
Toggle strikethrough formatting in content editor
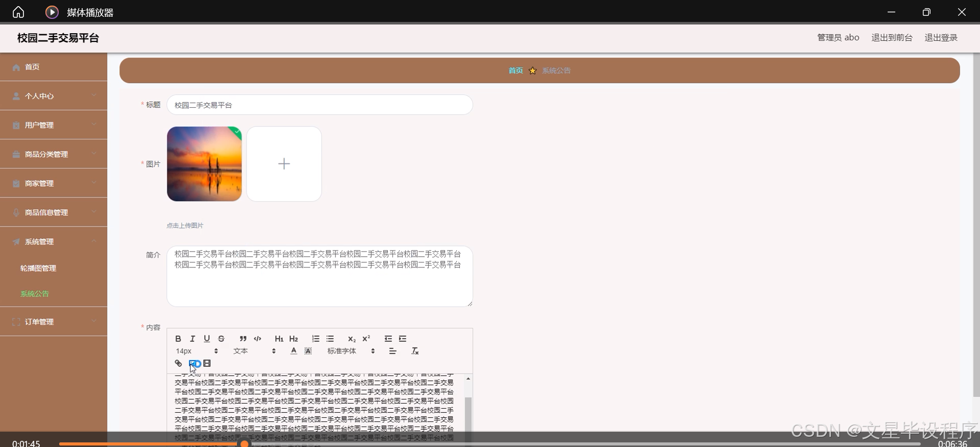click(x=221, y=339)
